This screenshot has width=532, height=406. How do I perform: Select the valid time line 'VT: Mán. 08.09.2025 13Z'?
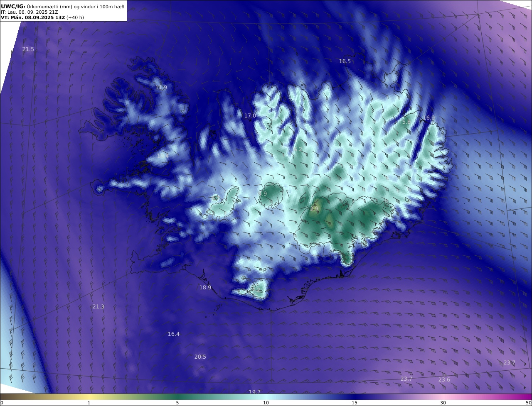click(33, 17)
